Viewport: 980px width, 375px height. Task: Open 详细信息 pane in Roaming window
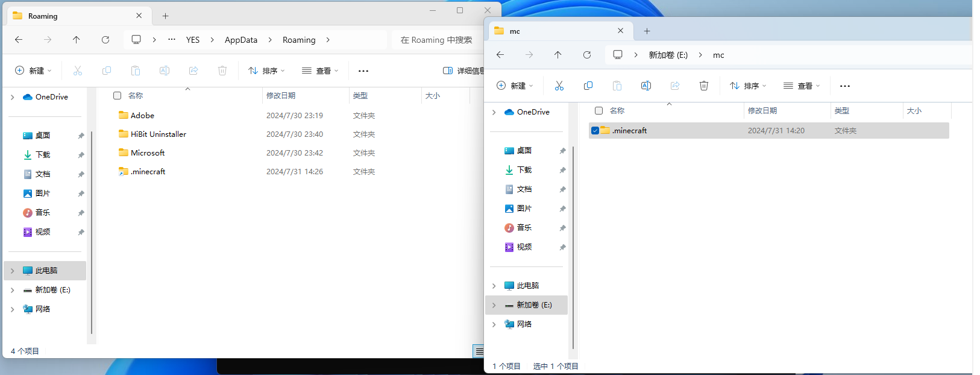click(x=463, y=71)
